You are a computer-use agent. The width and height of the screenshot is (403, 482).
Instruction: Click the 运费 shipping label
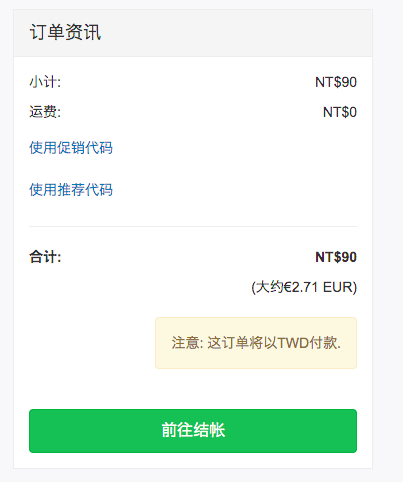(x=45, y=112)
